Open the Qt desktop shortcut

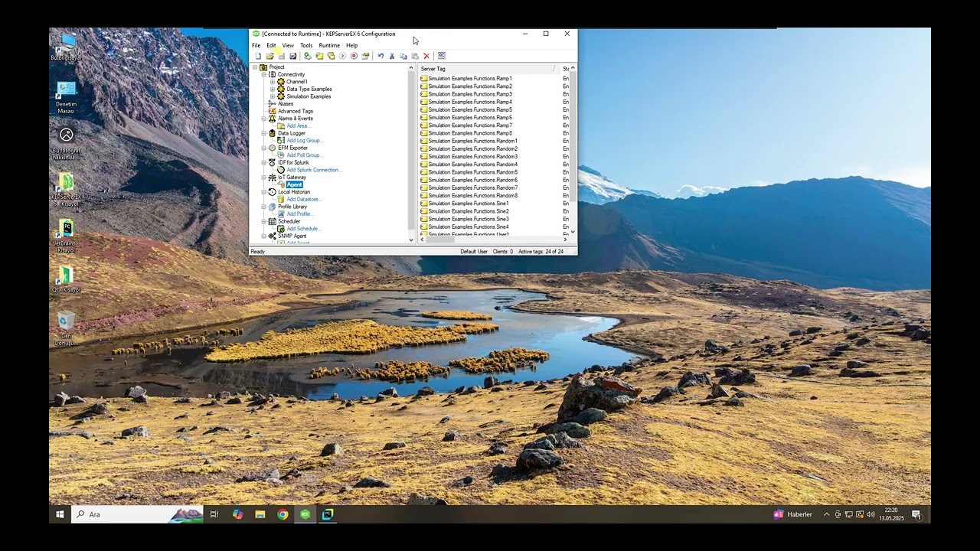[x=67, y=279]
